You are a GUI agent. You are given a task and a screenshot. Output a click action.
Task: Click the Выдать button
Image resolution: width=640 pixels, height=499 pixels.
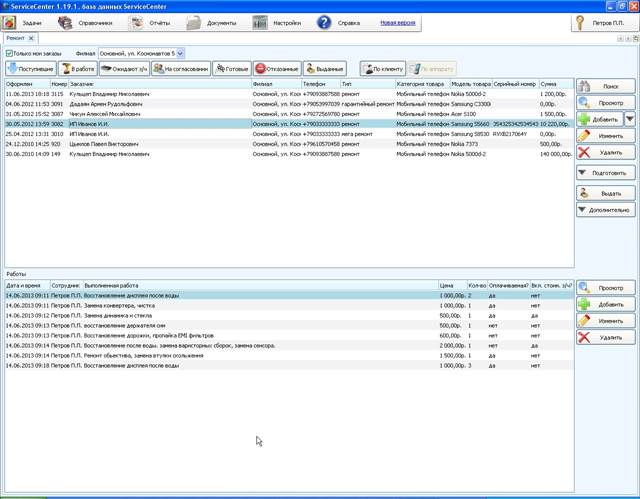click(x=606, y=193)
